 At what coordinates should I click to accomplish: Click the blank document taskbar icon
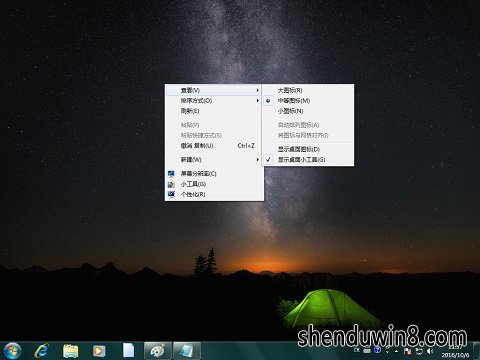[128, 351]
